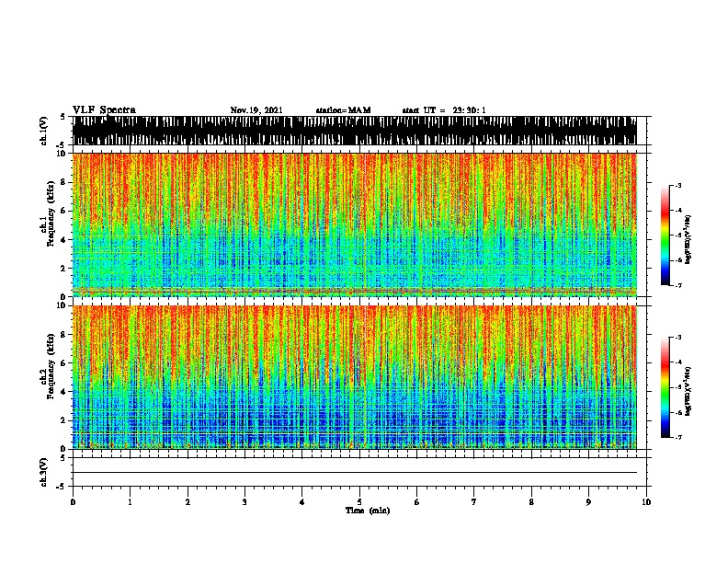The width and height of the screenshot is (728, 563).
Task: Click the "ch.3(V)" axis label
Action: tap(44, 472)
